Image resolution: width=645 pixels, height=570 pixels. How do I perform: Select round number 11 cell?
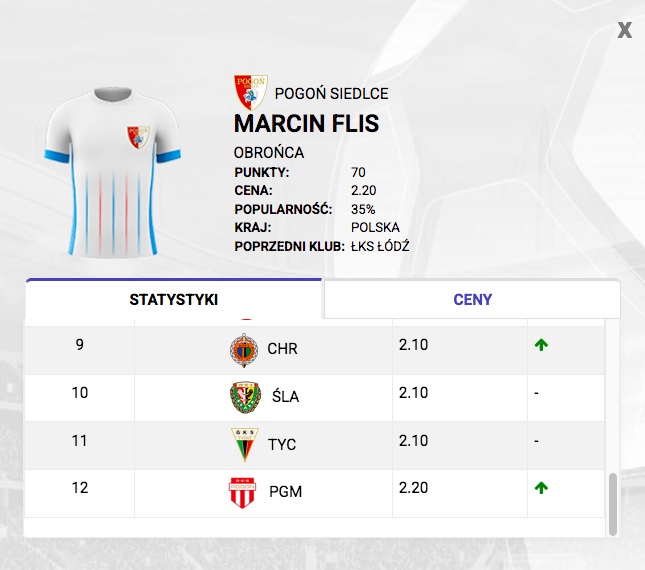point(80,441)
